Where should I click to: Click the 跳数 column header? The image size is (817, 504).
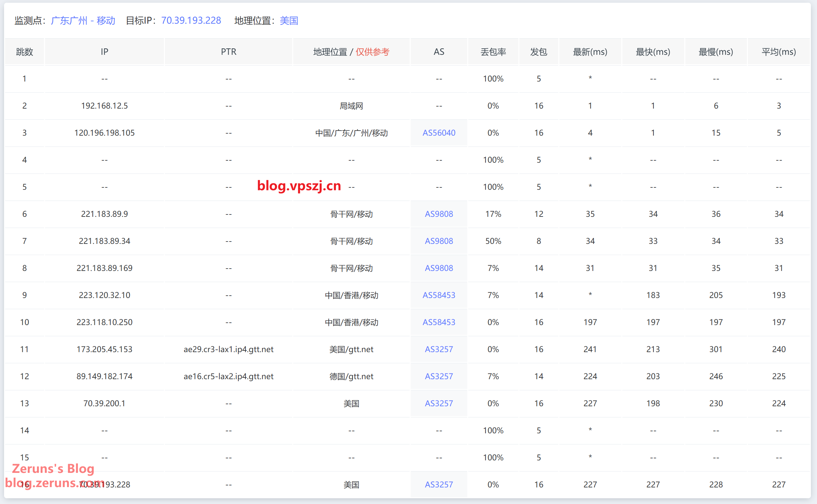24,52
